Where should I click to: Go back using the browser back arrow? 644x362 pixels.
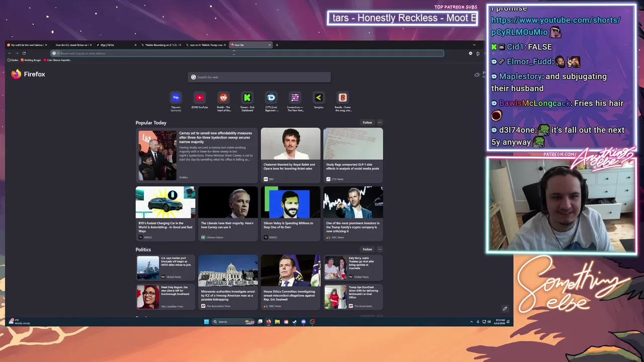click(10, 53)
